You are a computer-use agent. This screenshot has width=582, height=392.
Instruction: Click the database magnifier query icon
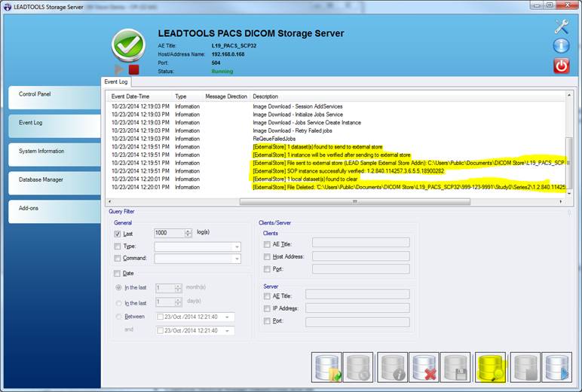click(x=490, y=368)
